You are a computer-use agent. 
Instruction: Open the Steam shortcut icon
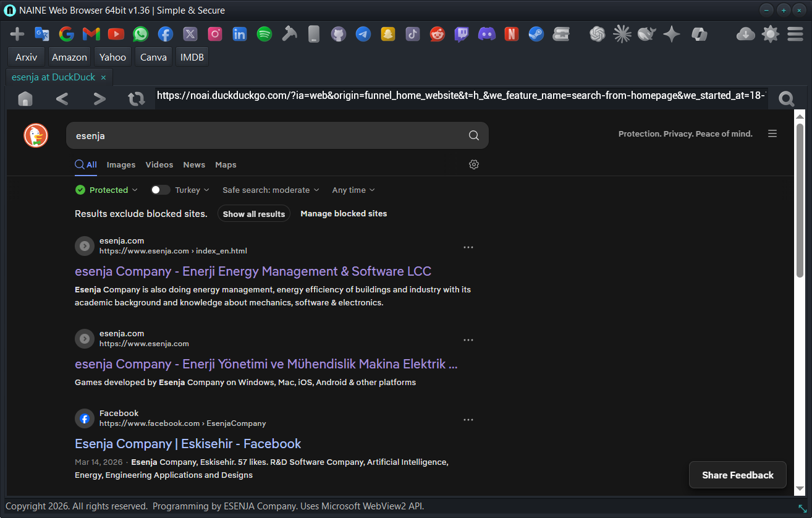536,34
